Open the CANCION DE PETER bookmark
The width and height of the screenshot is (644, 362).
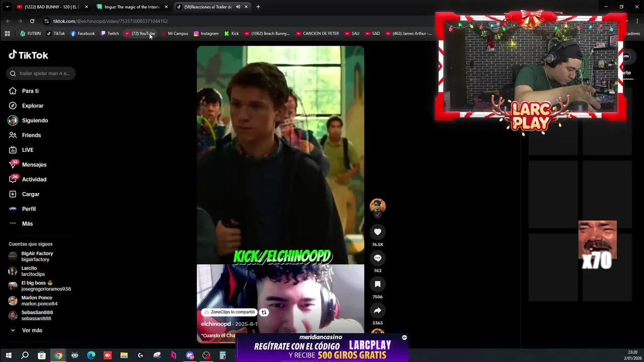click(x=317, y=34)
